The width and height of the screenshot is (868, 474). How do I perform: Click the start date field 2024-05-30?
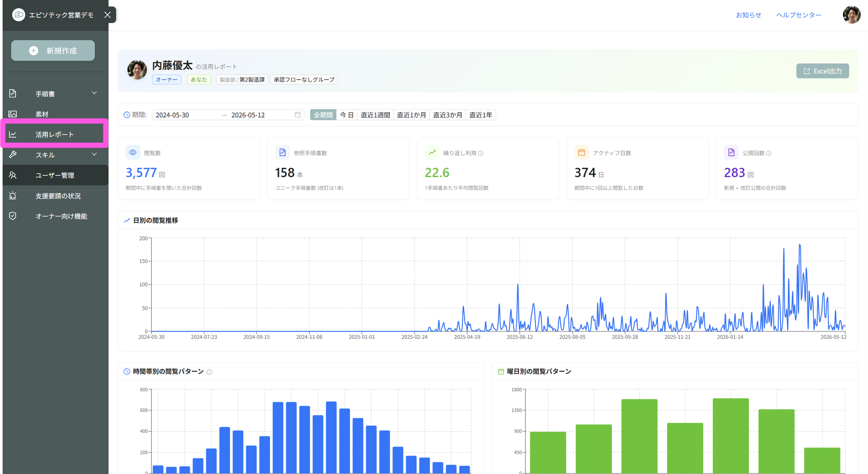[x=186, y=115]
